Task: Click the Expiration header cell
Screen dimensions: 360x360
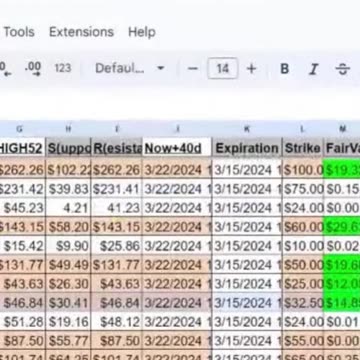Action: 247,148
